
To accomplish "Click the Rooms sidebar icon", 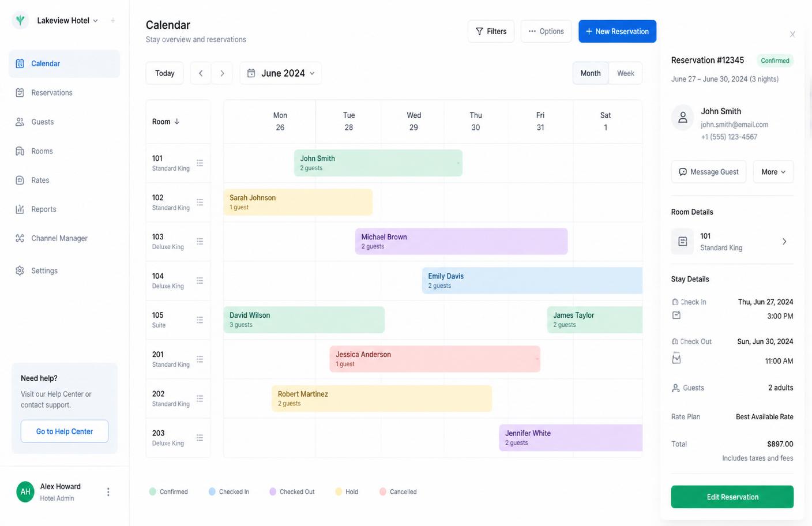I will [x=20, y=151].
